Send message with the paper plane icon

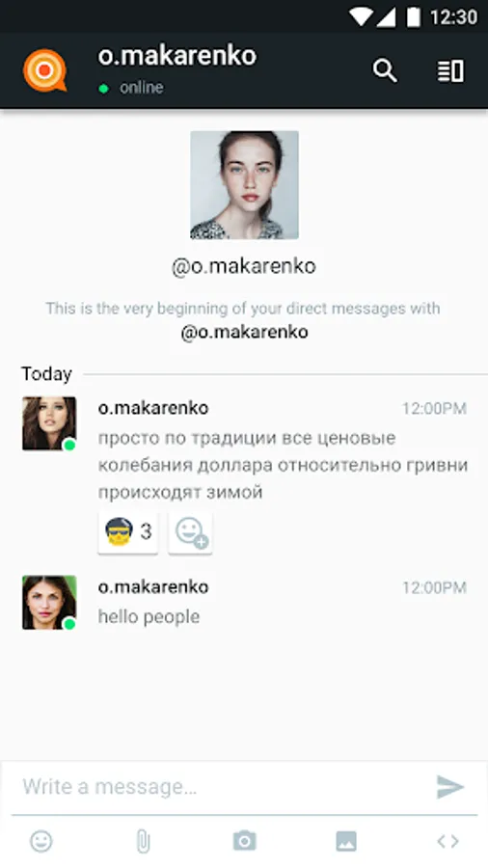449,787
